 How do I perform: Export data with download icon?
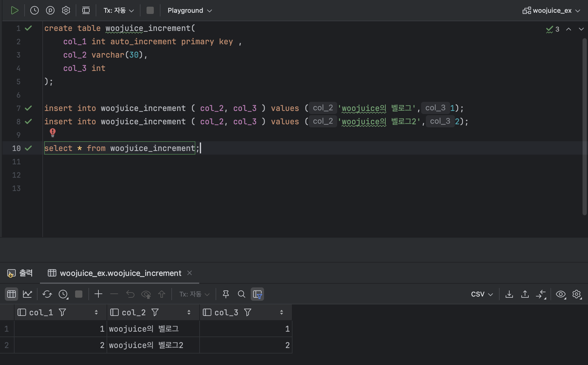[x=509, y=294]
